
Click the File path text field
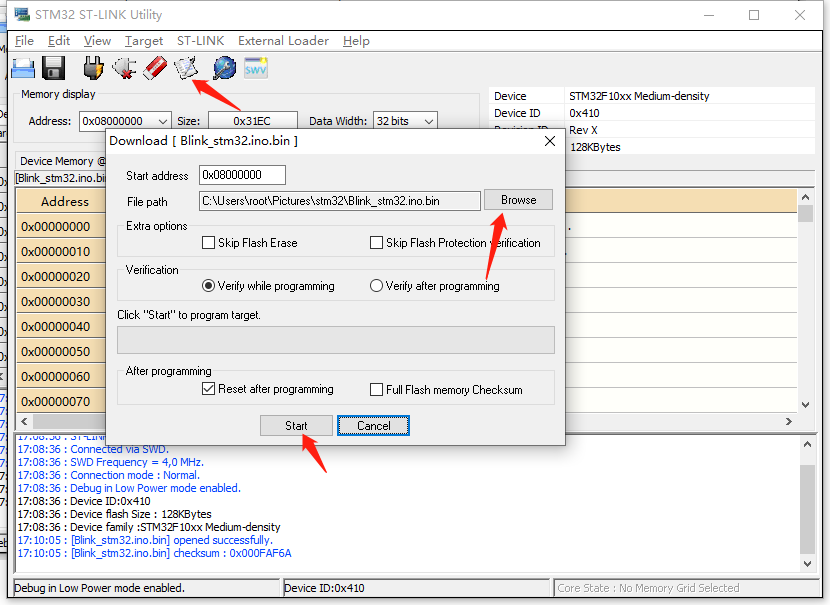pos(340,201)
